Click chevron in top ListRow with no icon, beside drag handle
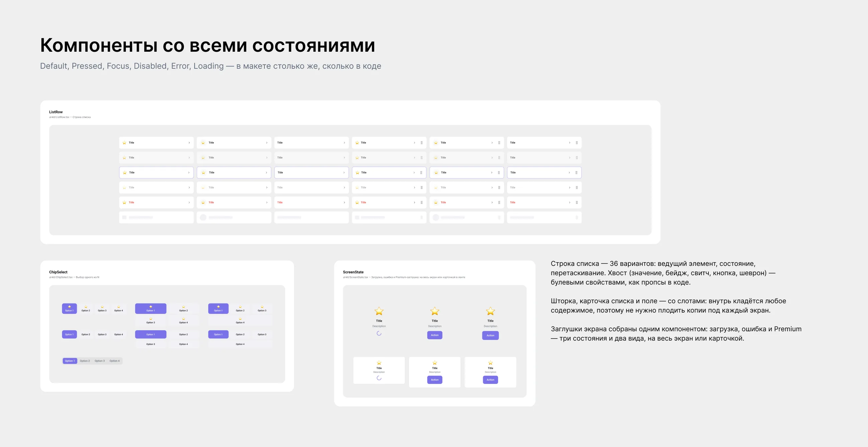 (x=570, y=143)
